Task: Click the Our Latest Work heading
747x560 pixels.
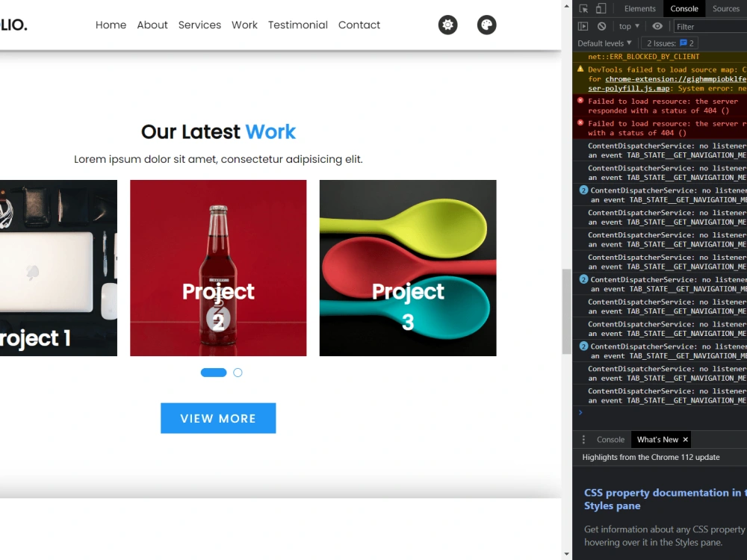Action: (x=218, y=131)
